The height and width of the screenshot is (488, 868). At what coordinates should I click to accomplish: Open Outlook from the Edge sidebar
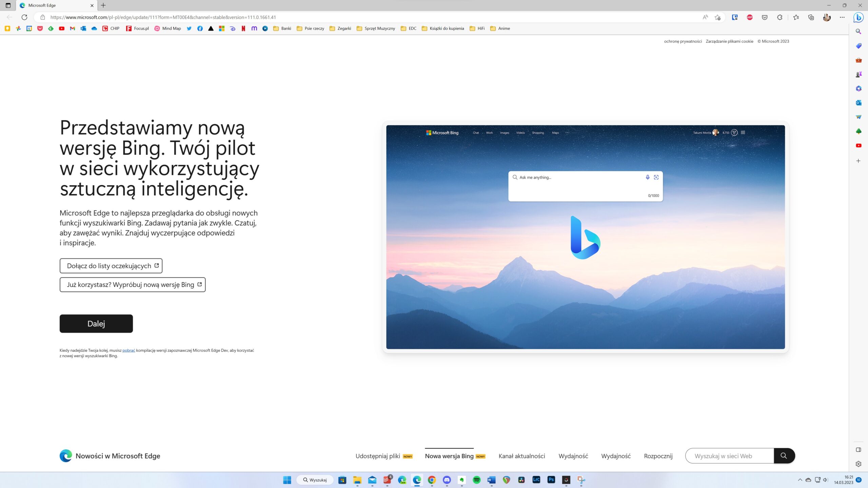(x=858, y=103)
